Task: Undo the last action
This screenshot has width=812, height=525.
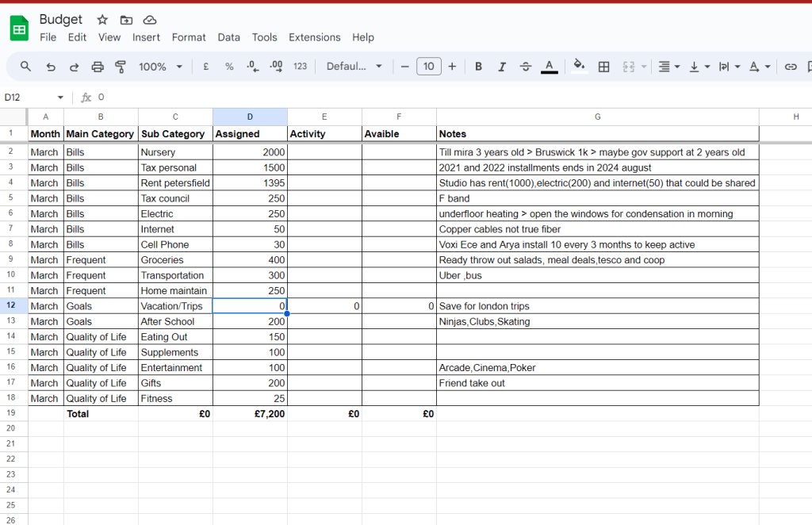Action: (x=50, y=67)
